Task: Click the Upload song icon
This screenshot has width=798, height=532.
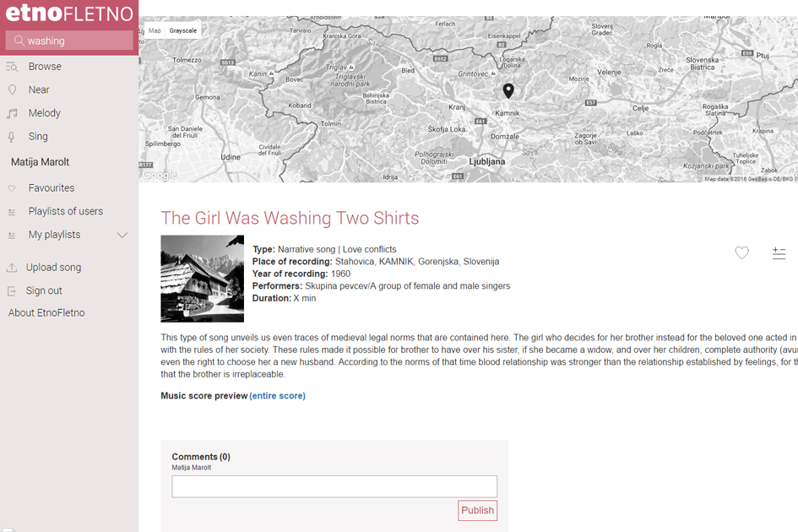Action: 12,268
